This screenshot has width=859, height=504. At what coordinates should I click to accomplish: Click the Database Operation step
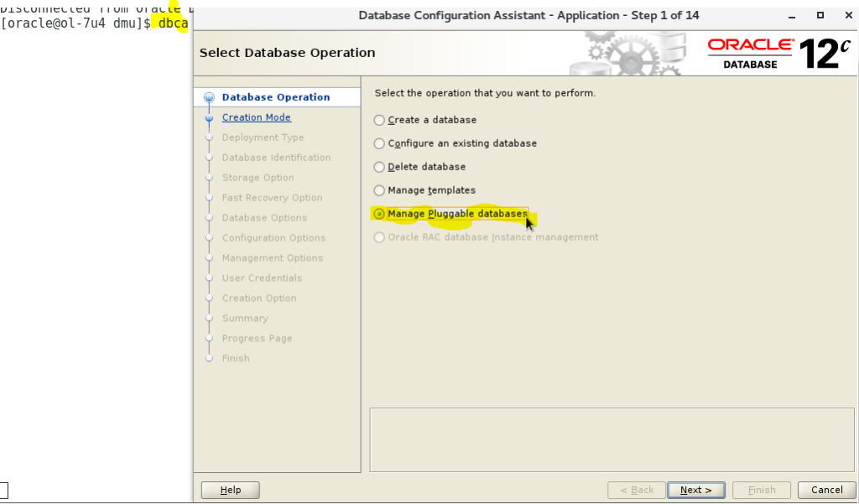[x=275, y=97]
